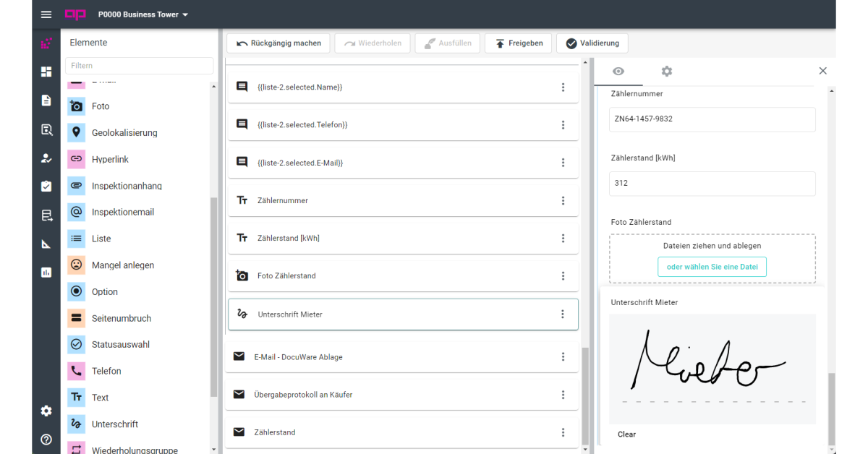
Task: Open options menu for liste-2.selected.Telefon row
Action: [563, 125]
